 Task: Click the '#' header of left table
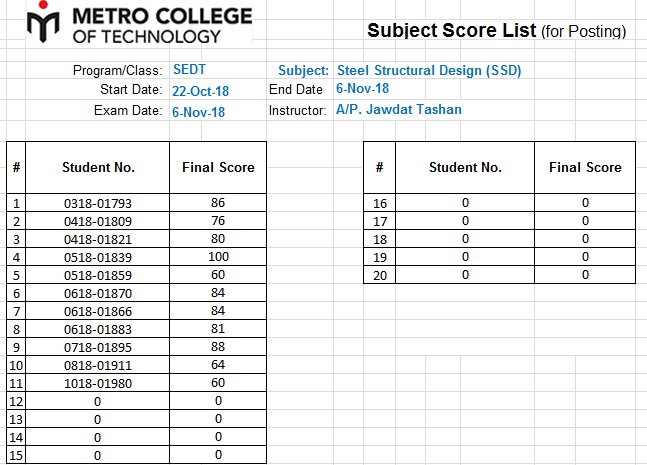16,168
